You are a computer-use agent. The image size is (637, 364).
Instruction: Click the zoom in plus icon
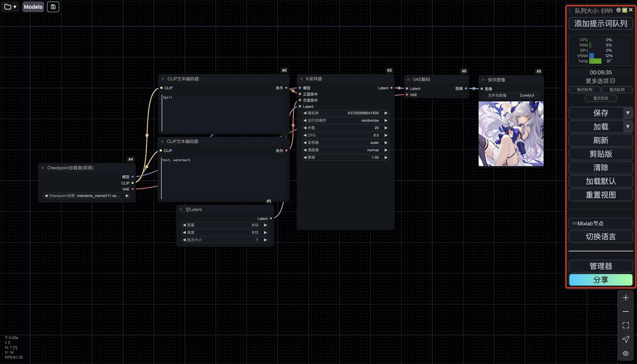pyautogui.click(x=626, y=298)
